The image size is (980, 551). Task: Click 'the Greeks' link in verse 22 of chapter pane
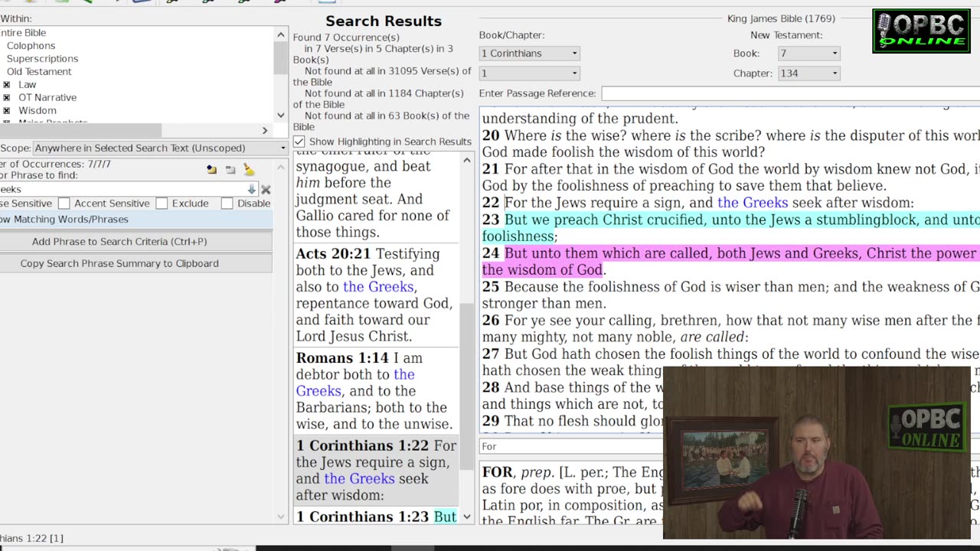pos(753,203)
